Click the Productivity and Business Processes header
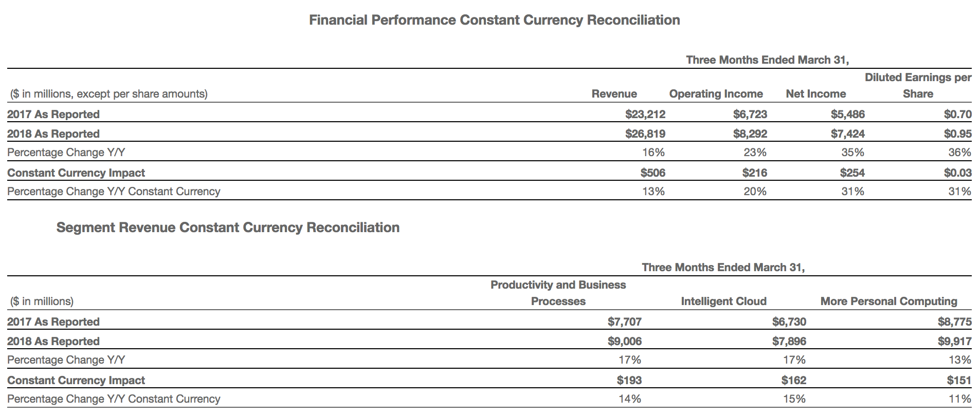The height and width of the screenshot is (416, 980). (558, 293)
